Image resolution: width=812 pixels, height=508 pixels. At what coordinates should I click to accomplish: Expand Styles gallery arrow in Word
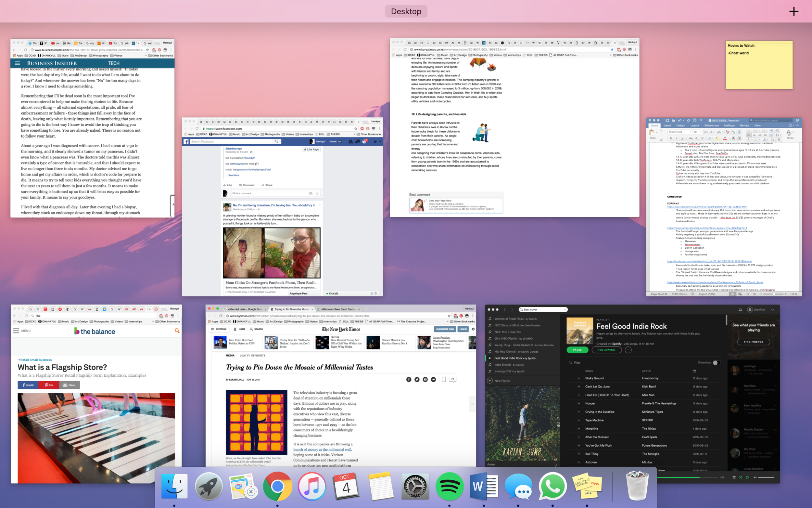[x=793, y=132]
